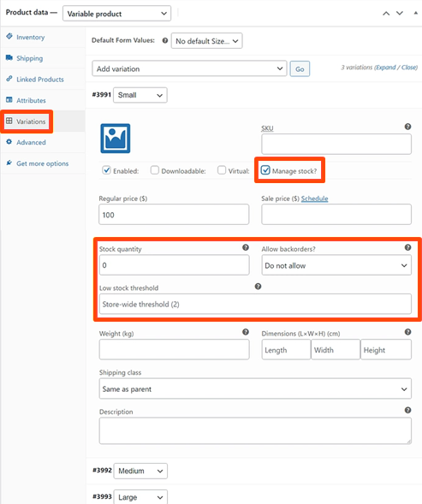Switch to the Attributes tab

(31, 100)
